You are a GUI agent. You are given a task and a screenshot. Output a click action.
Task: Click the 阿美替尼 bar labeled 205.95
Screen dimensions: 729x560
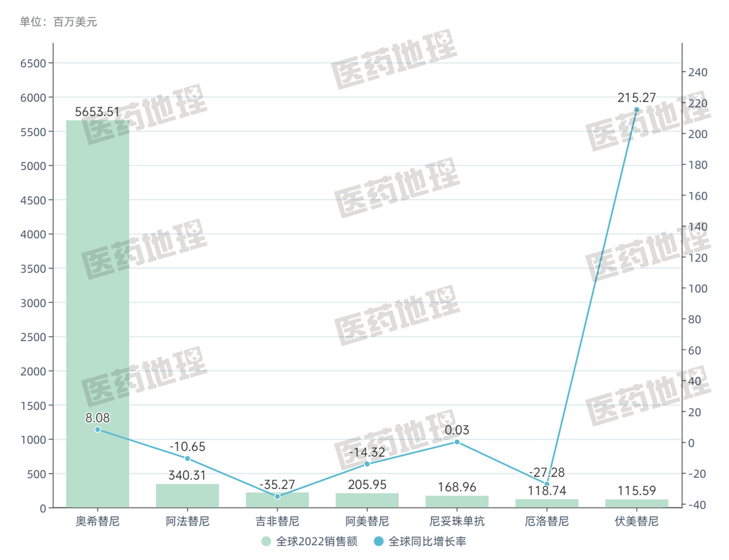[x=367, y=501]
